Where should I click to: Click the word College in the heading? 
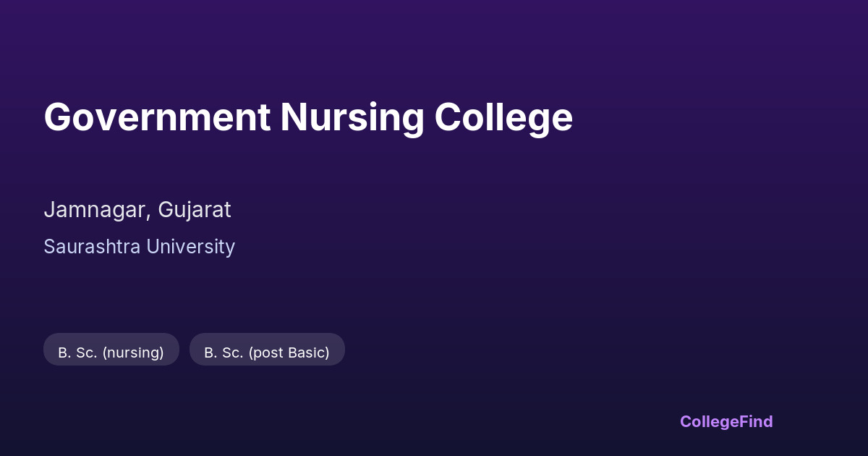point(503,117)
